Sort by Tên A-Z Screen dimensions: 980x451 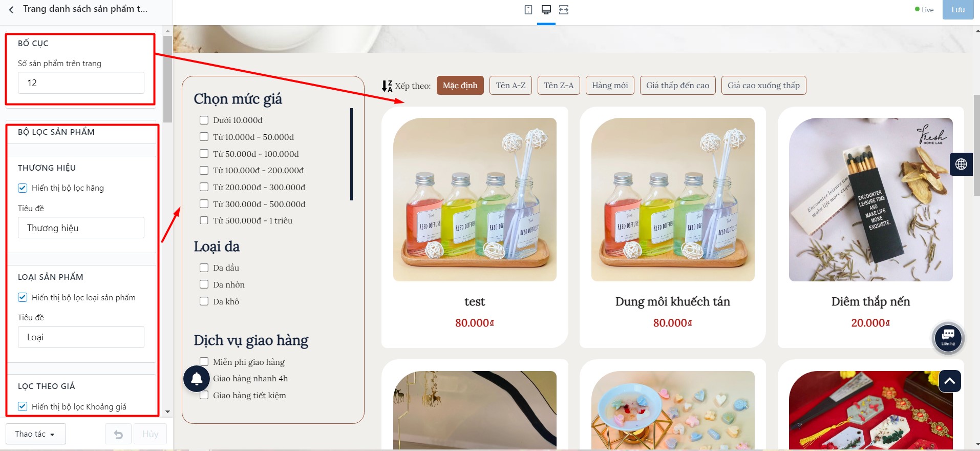coord(510,86)
